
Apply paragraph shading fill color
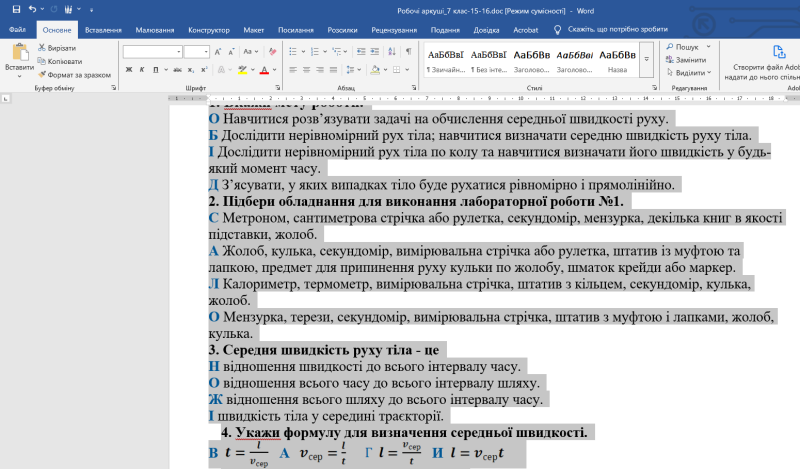pos(375,69)
